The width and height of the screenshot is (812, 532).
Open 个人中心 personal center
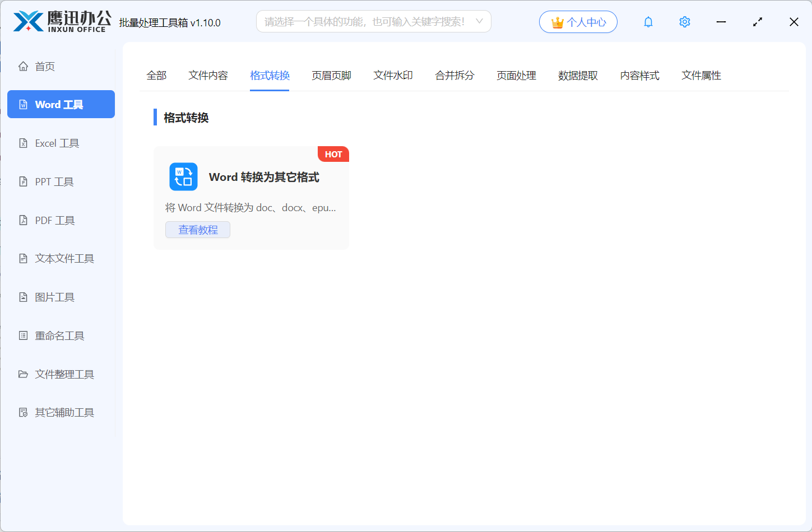(578, 21)
